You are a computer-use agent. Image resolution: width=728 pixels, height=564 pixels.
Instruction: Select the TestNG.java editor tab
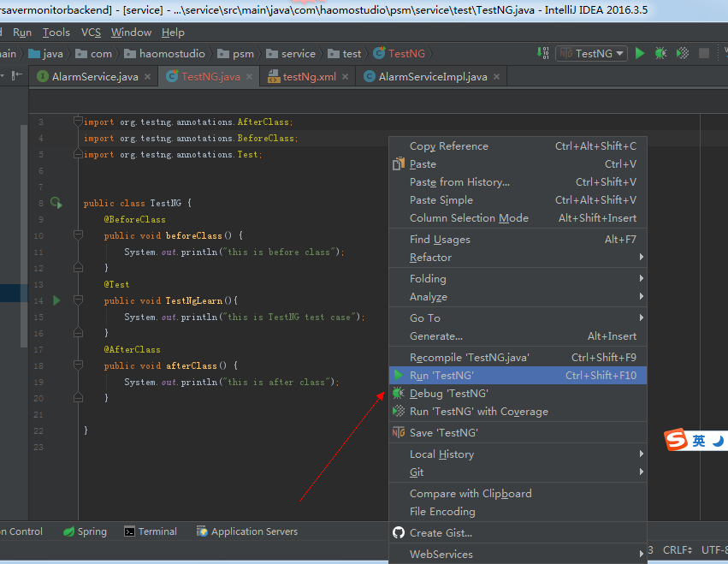tap(210, 77)
